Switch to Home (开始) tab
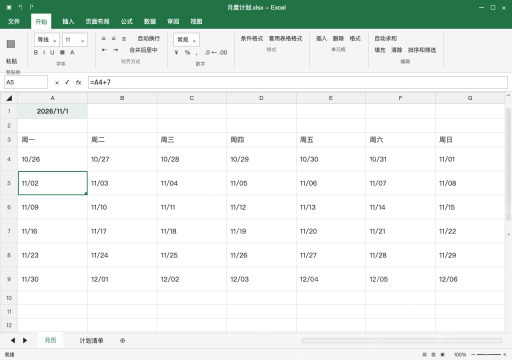This screenshot has width=512, height=360. coord(41,21)
